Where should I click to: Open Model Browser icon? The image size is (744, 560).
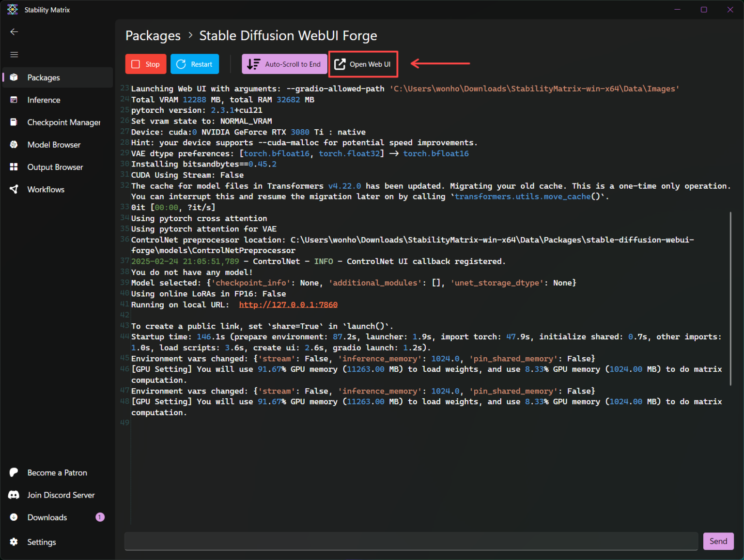click(x=14, y=145)
